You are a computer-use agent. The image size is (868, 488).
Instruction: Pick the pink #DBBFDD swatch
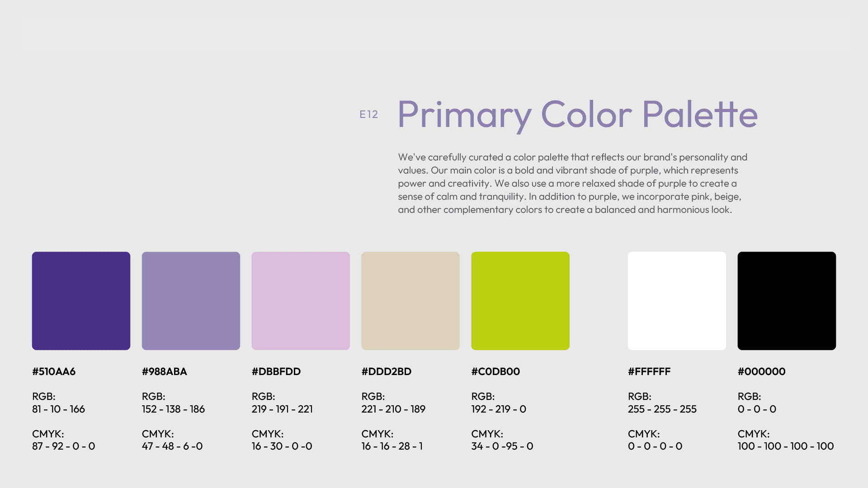[301, 301]
